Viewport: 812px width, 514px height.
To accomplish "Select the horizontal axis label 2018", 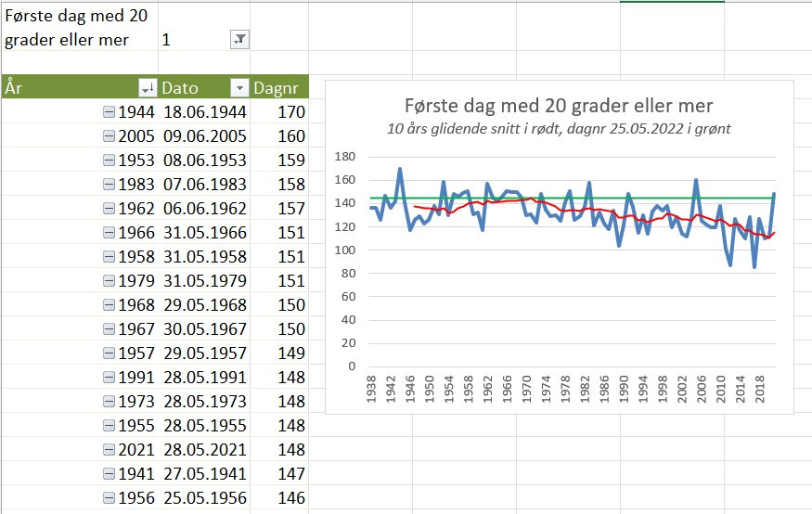I will [x=760, y=390].
